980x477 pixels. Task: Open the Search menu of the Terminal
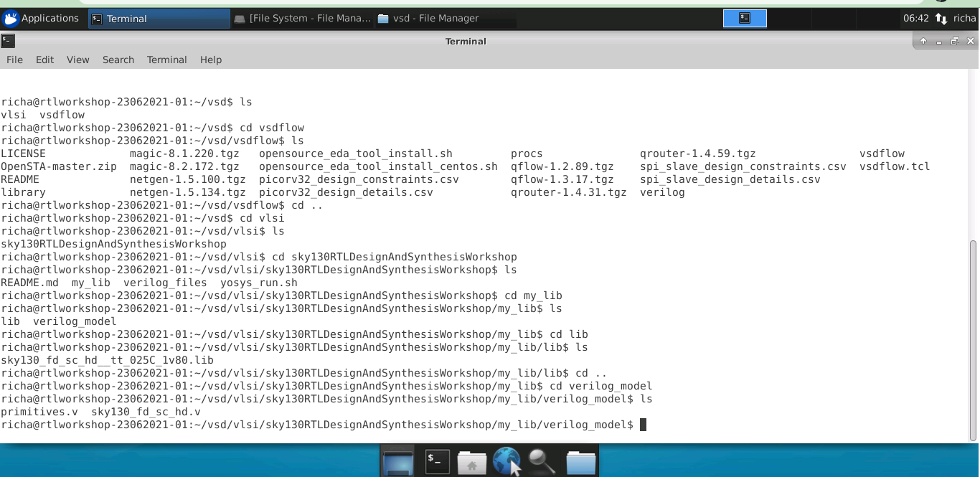tap(118, 60)
